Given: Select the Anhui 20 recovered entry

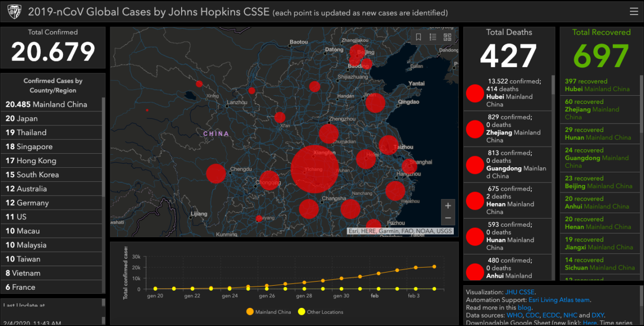Looking at the screenshot, I should point(600,203).
